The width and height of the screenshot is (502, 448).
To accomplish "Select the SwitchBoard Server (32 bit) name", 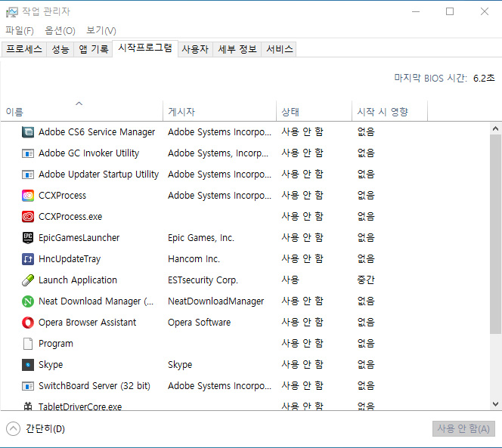I will pos(94,386).
